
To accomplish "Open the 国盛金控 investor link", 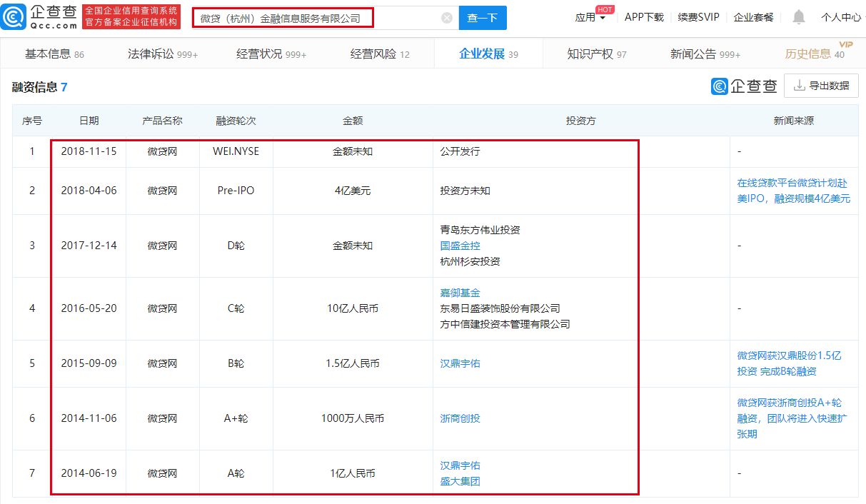I will [x=460, y=246].
